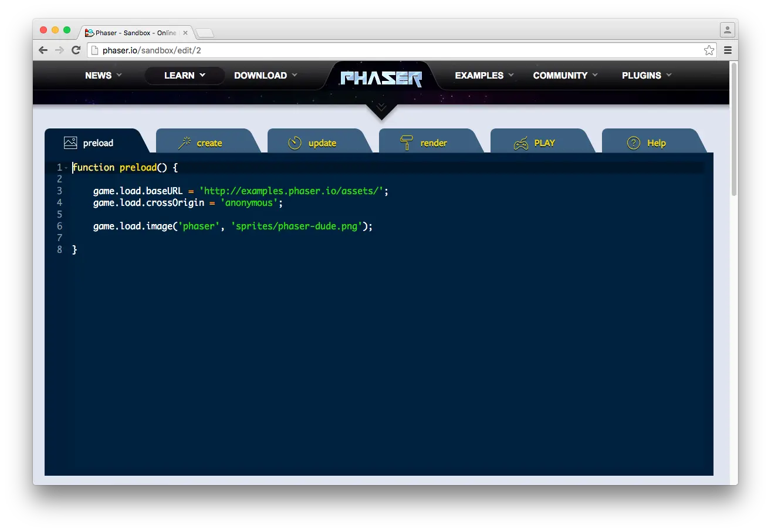Click the 'function preload() {' code line

(x=125, y=168)
